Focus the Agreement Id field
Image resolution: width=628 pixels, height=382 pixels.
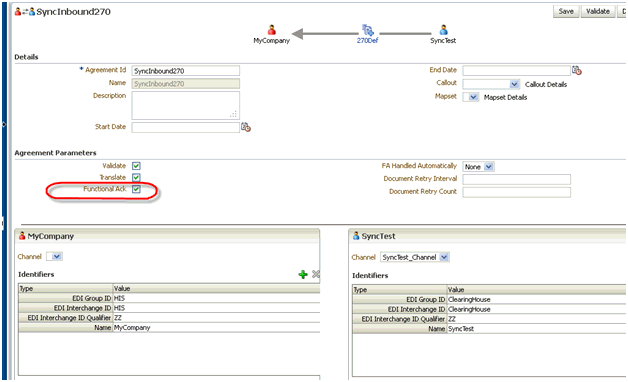click(186, 71)
